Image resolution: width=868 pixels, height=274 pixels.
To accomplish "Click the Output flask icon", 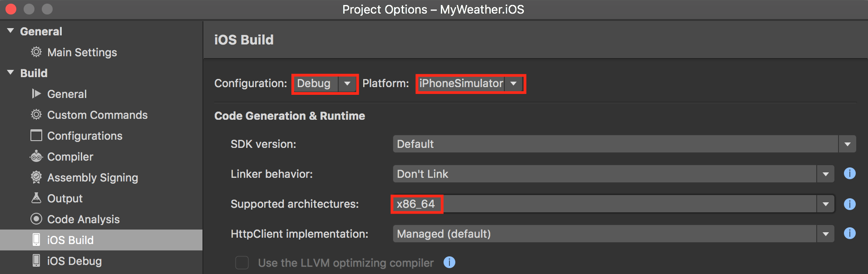I will 36,198.
